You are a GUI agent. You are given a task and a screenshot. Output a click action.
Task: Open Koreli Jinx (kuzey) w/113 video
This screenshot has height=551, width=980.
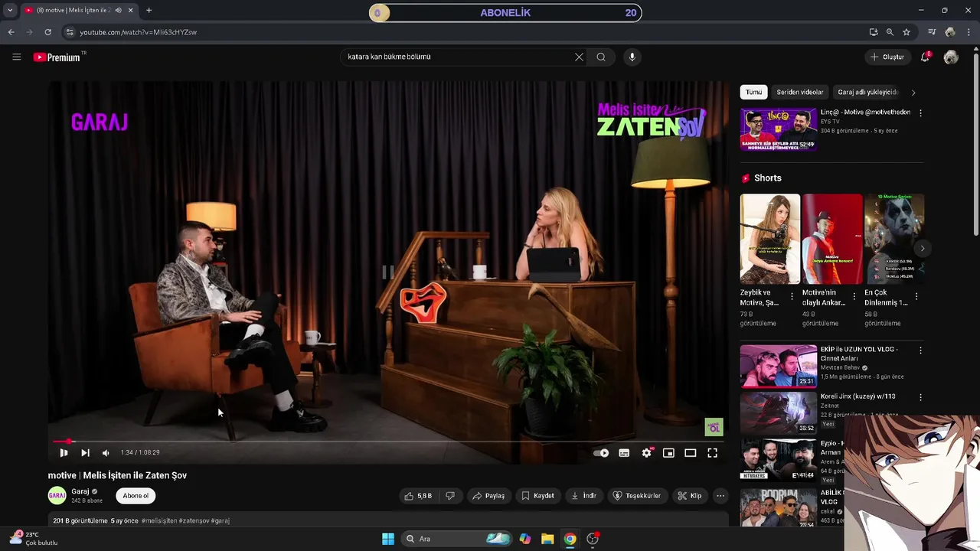779,412
